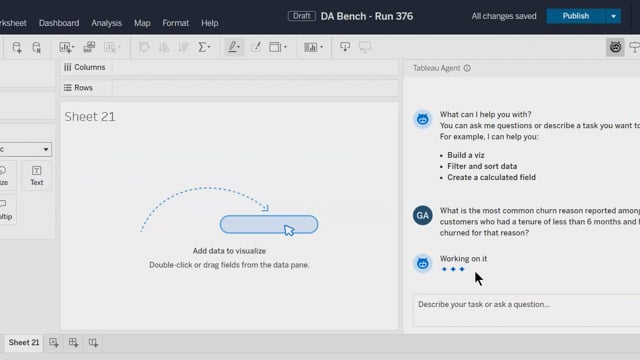Click the Pause Auto Updates data icon

pyautogui.click(x=36, y=47)
